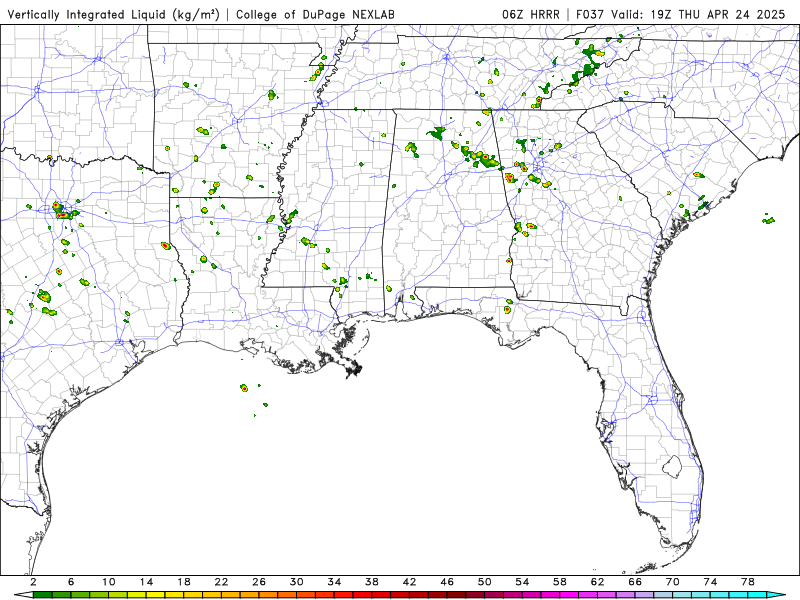Viewport: 800px width, 600px height.
Task: Click the isolated storm cell over the Gulf of Mexico
Action: [244, 388]
